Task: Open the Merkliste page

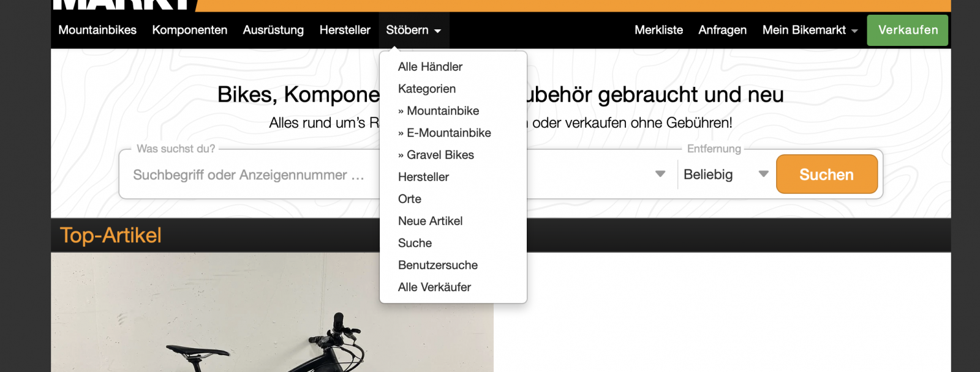Action: [x=658, y=30]
